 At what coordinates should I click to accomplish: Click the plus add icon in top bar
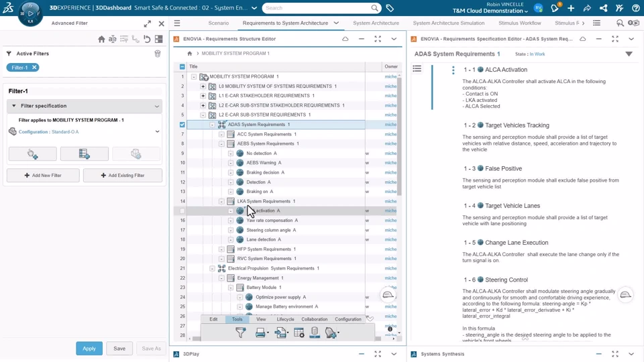571,8
